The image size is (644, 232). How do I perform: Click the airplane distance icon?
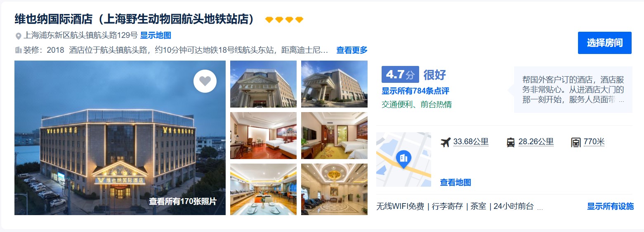tap(446, 142)
